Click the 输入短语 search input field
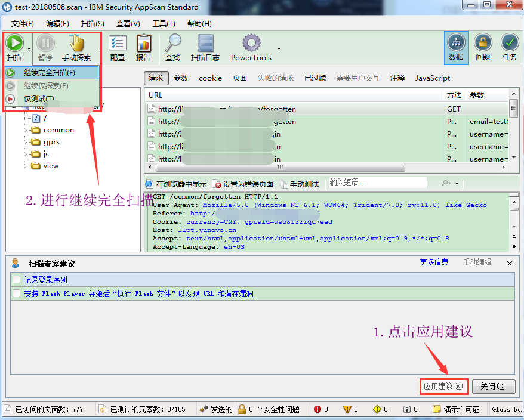The height and width of the screenshot is (420, 524). 378,183
